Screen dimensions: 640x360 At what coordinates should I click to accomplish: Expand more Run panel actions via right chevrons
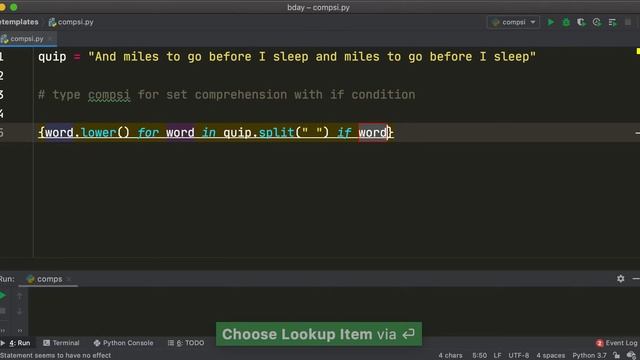click(x=20, y=330)
